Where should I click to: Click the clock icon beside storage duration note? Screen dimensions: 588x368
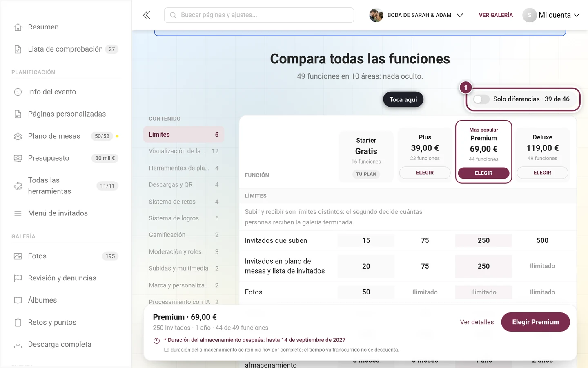coord(156,341)
